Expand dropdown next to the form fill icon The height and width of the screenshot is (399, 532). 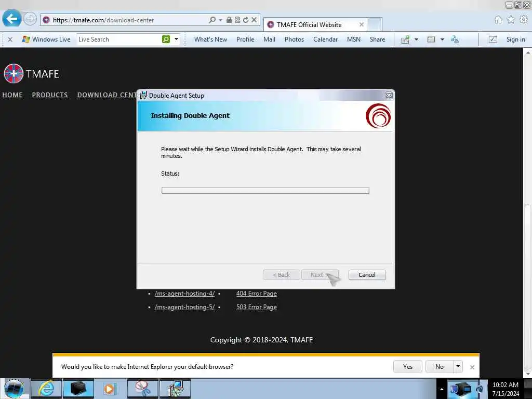442,39
